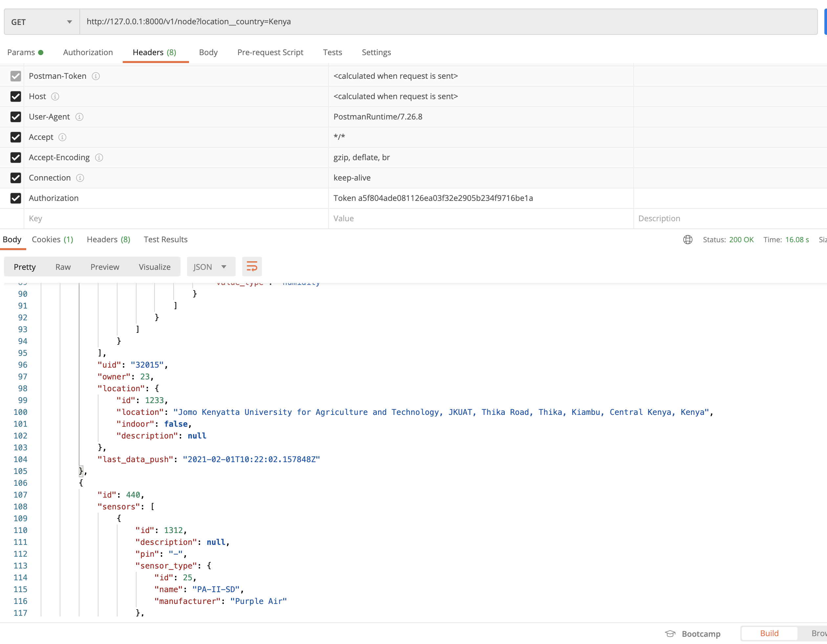
Task: Click the Build button
Action: pos(769,634)
